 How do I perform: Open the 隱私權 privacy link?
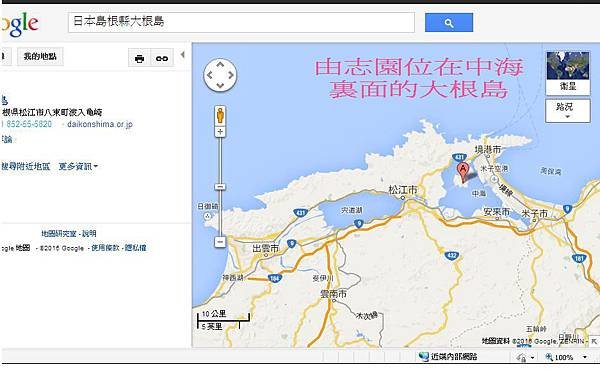click(135, 248)
